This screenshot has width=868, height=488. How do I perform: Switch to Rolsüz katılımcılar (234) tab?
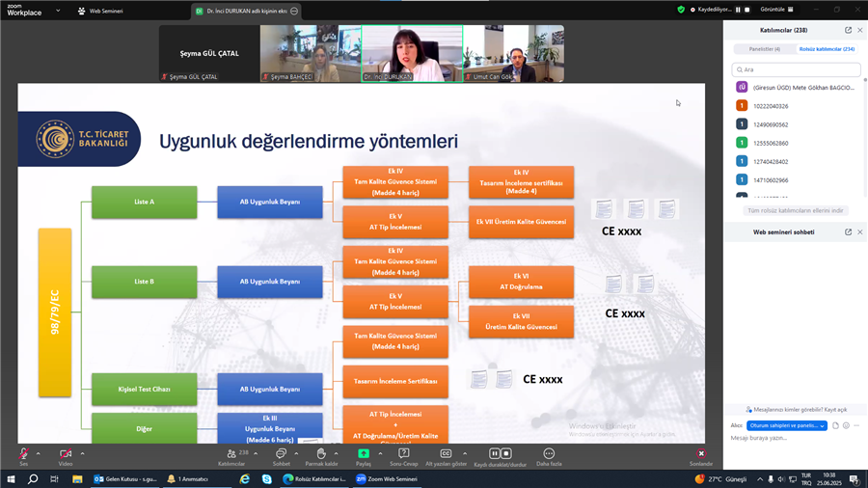pos(827,49)
